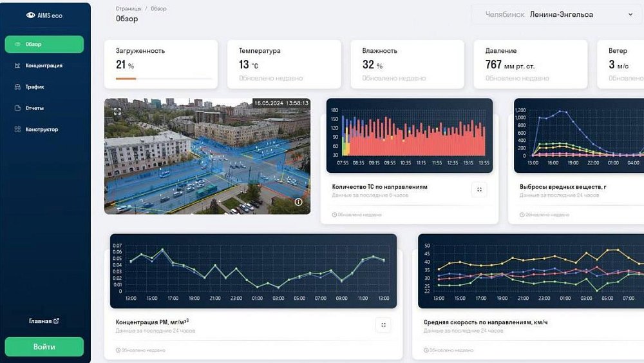
Task: Click the camera timestamp 16.05.2024 13:58:13
Action: click(281, 103)
